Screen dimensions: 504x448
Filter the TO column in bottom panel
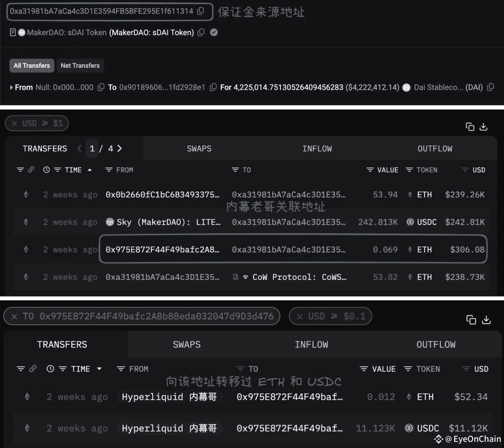pyautogui.click(x=240, y=369)
